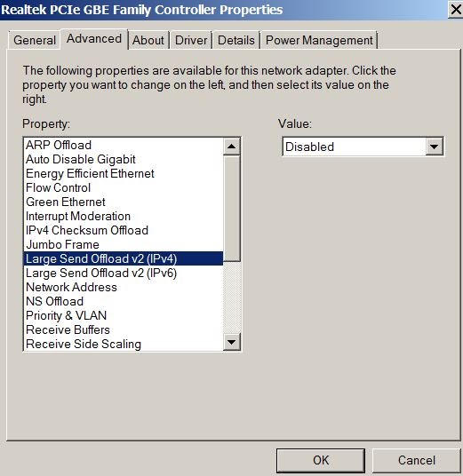Image resolution: width=463 pixels, height=476 pixels.
Task: Click the property list scroll up arrow
Action: point(231,147)
